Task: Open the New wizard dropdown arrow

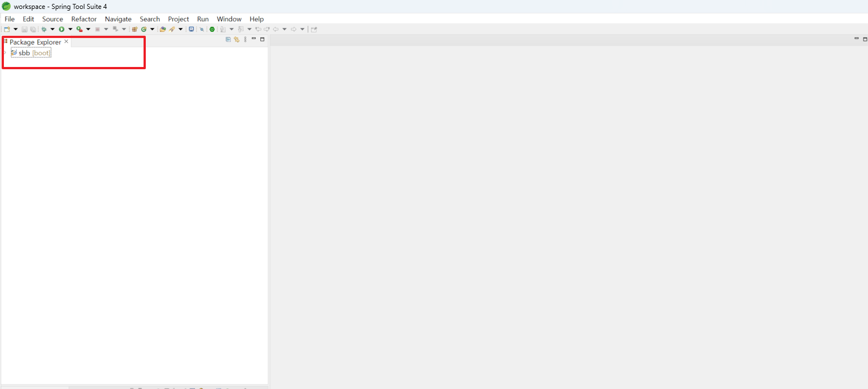Action: click(16, 29)
